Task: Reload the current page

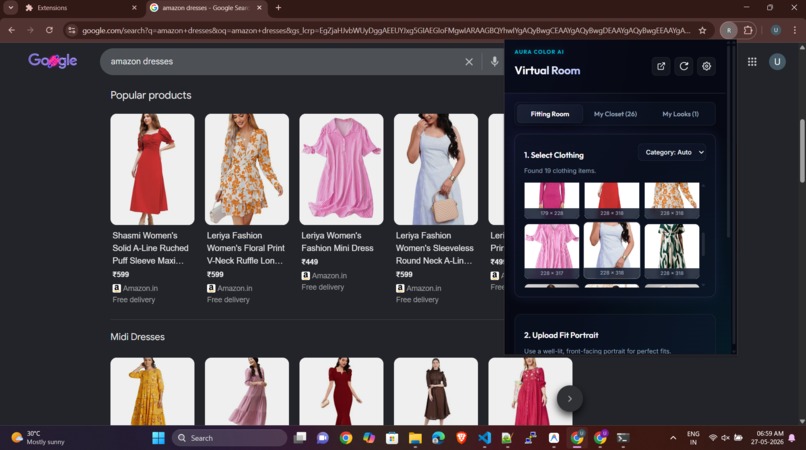Action: [x=49, y=30]
